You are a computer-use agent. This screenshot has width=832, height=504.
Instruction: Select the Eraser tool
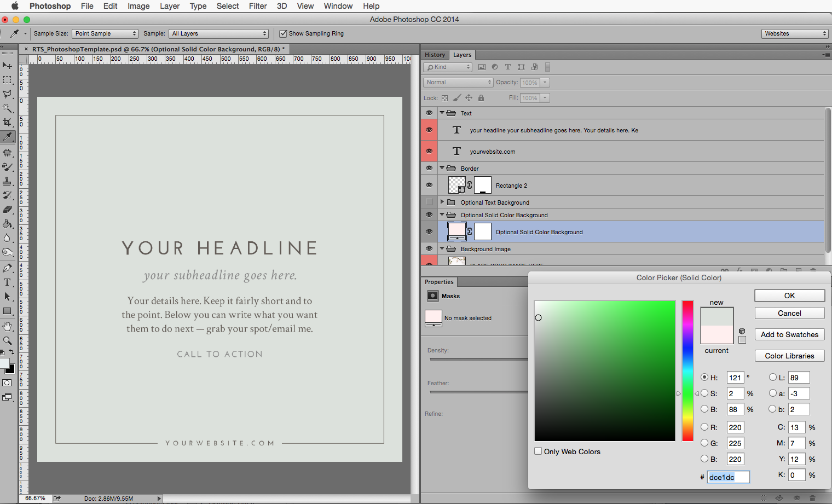click(7, 209)
